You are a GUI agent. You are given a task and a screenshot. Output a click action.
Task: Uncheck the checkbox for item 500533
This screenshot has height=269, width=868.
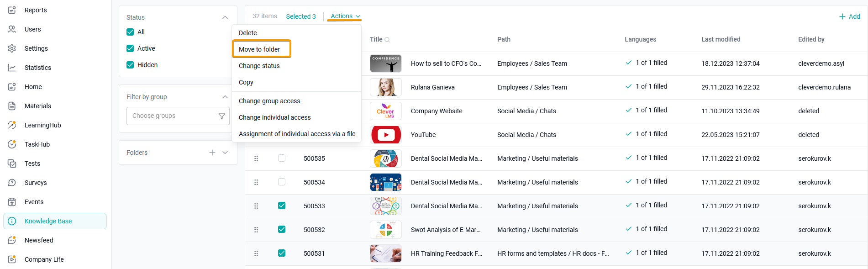282,206
